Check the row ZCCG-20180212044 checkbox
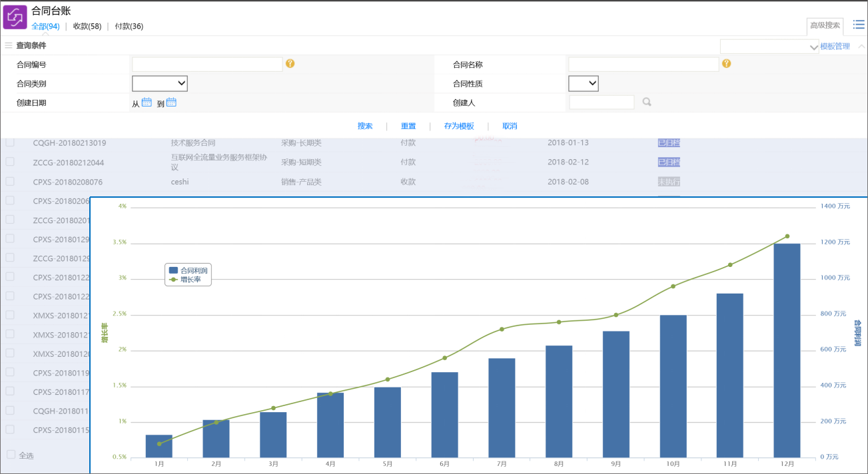Screen dimensions: 868x474 10,162
